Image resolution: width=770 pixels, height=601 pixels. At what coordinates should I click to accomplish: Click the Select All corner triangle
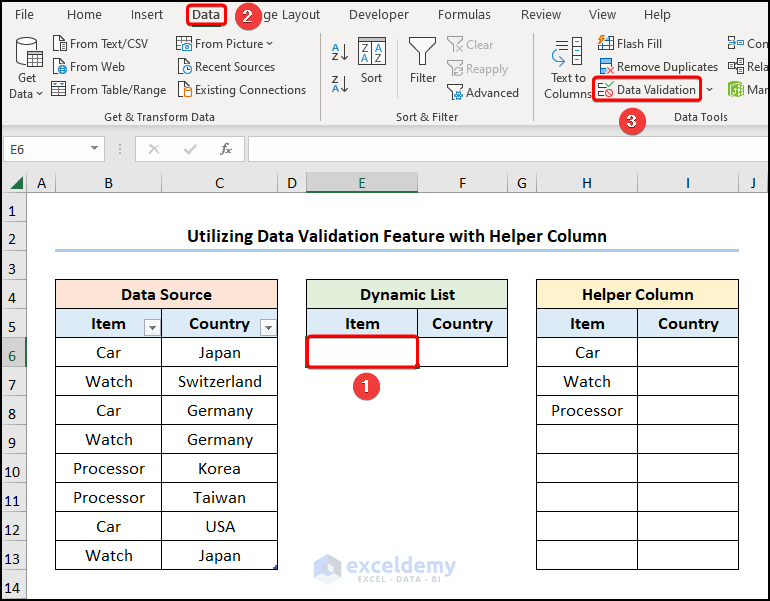[x=16, y=183]
